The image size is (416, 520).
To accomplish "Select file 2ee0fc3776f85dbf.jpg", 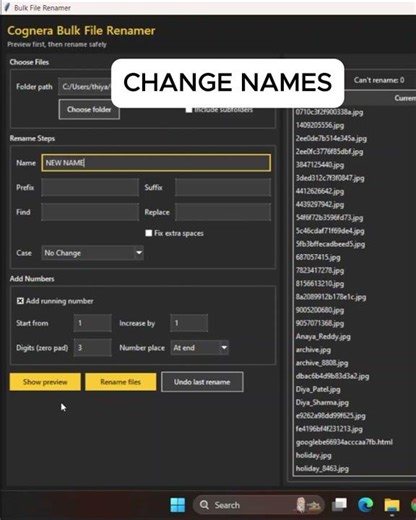I will (x=329, y=152).
